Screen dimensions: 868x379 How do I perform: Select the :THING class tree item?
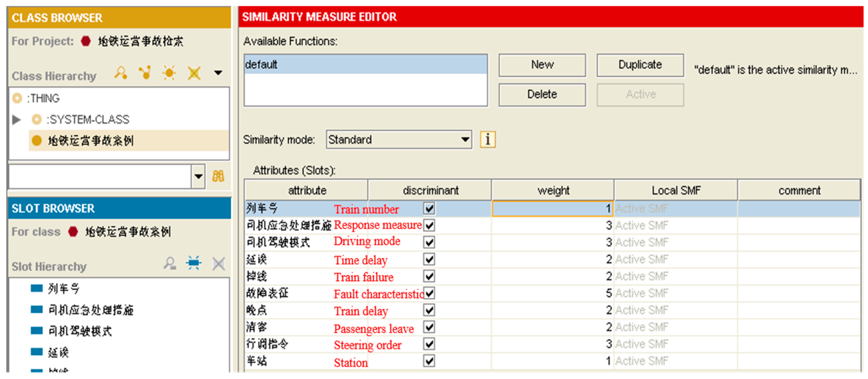(43, 98)
